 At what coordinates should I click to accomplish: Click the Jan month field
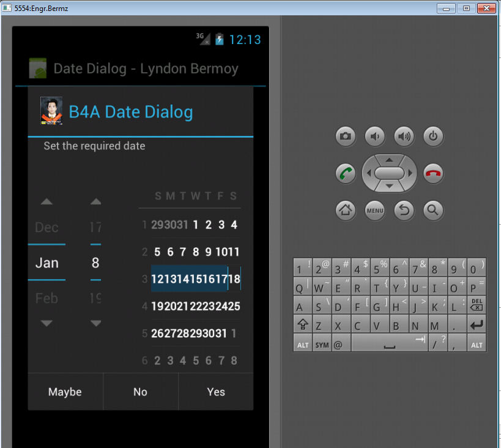pos(46,263)
